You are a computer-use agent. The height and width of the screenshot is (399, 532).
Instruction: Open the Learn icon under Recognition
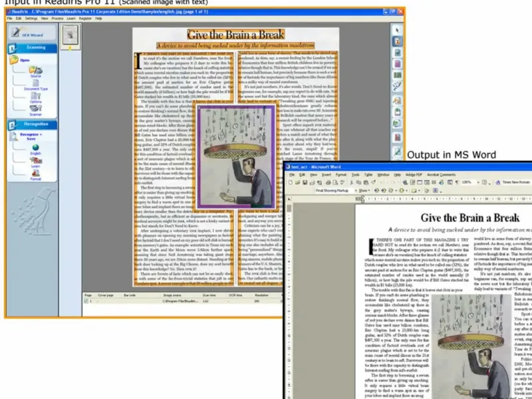pyautogui.click(x=36, y=162)
